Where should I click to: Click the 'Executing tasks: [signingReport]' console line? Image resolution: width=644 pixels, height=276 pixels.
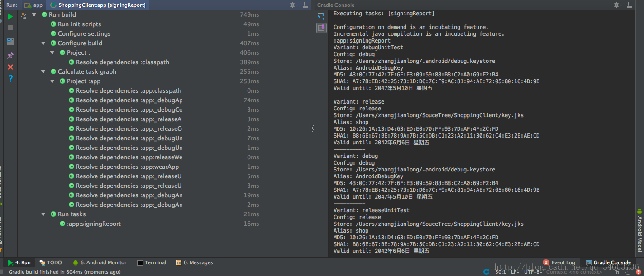[384, 14]
